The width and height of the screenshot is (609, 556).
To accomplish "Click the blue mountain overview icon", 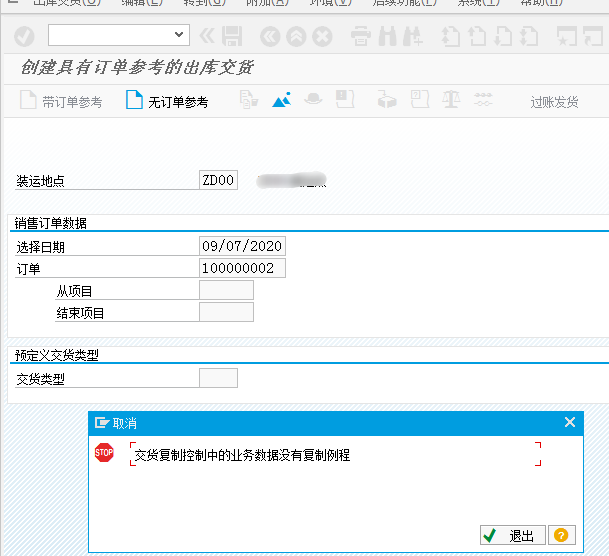I will 282,100.
